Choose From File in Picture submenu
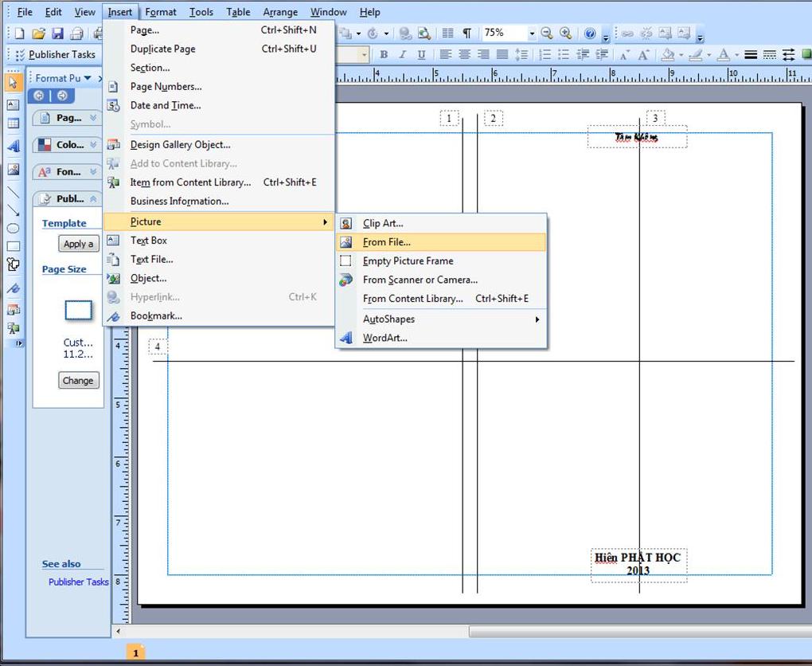The image size is (812, 666). (x=441, y=242)
